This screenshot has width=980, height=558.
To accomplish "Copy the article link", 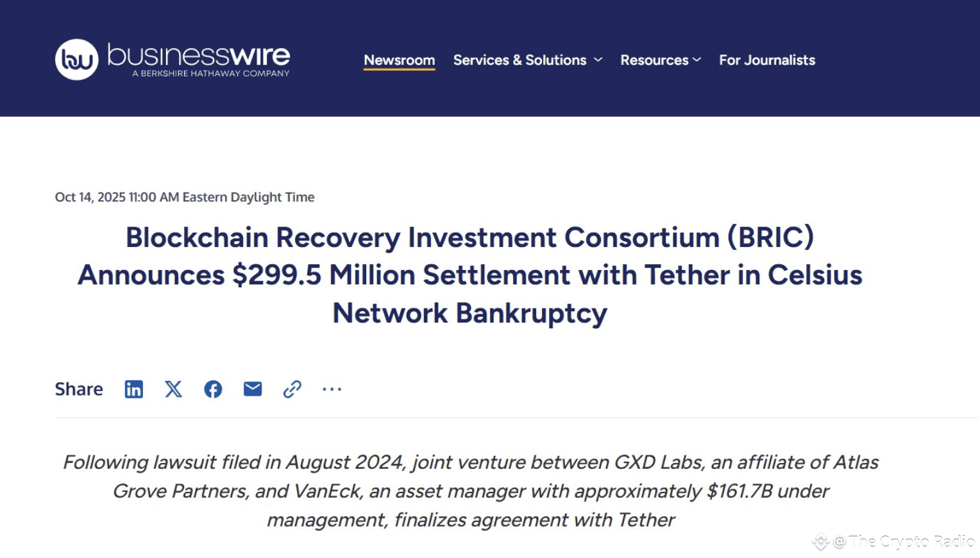I will coord(292,389).
